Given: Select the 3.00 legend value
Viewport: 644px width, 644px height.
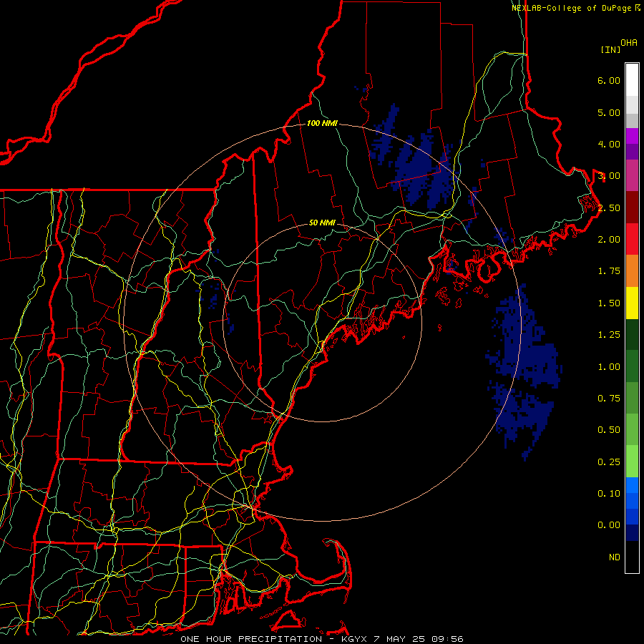Looking at the screenshot, I should pos(609,176).
